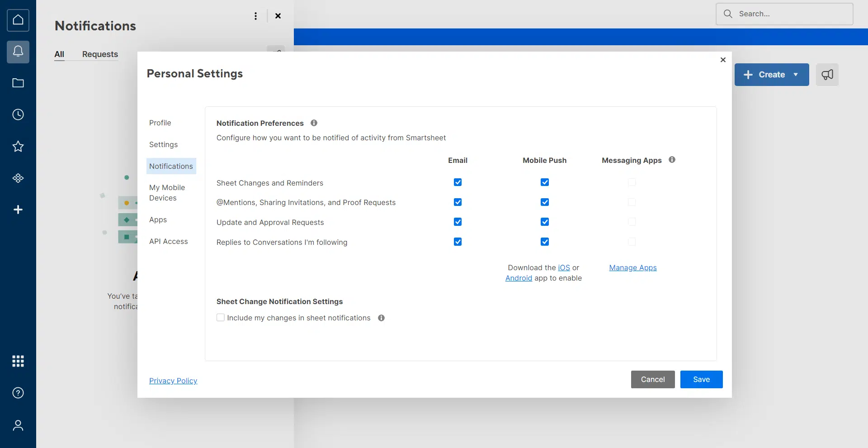Screen dimensions: 868x448
Task: Check Messaging Apps for @Mentions row
Action: point(632,202)
